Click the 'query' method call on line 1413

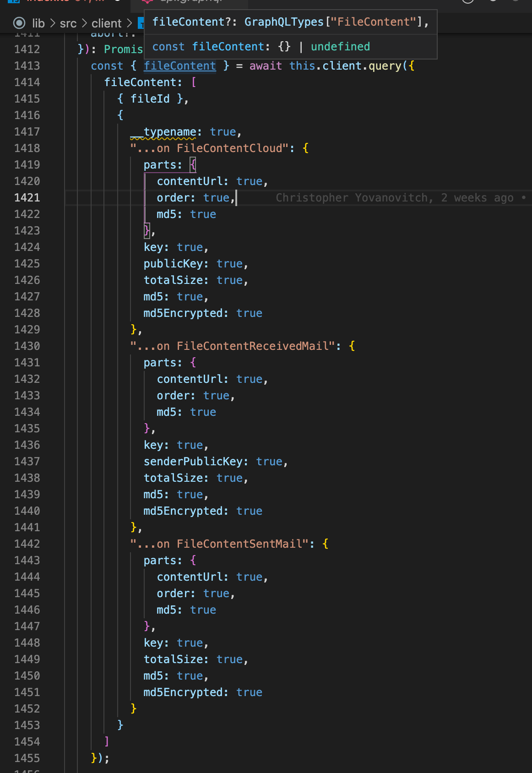(385, 66)
